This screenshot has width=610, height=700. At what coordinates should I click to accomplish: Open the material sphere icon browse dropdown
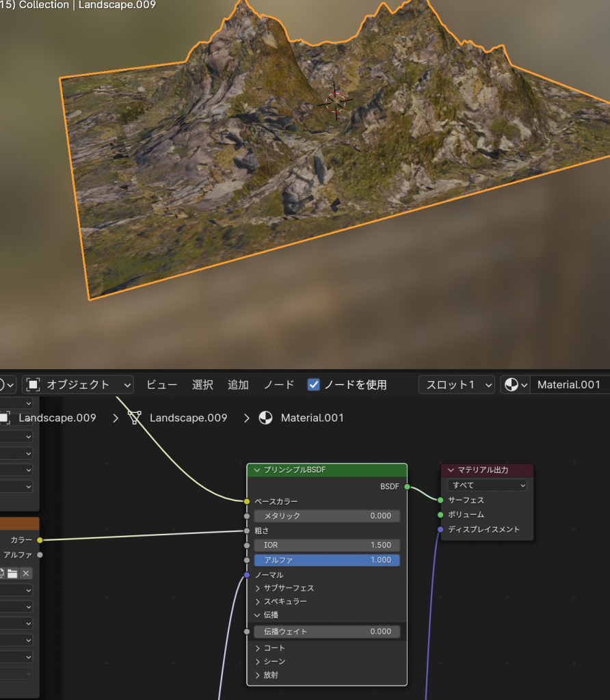(515, 385)
